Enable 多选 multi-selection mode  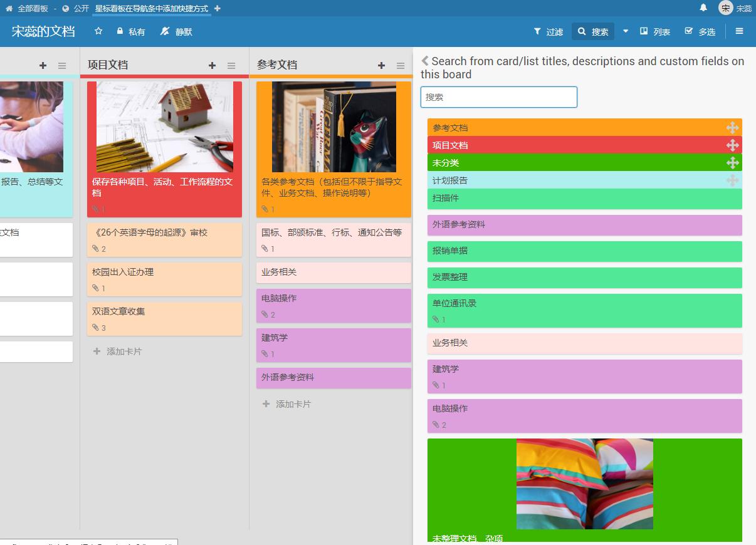coord(700,31)
